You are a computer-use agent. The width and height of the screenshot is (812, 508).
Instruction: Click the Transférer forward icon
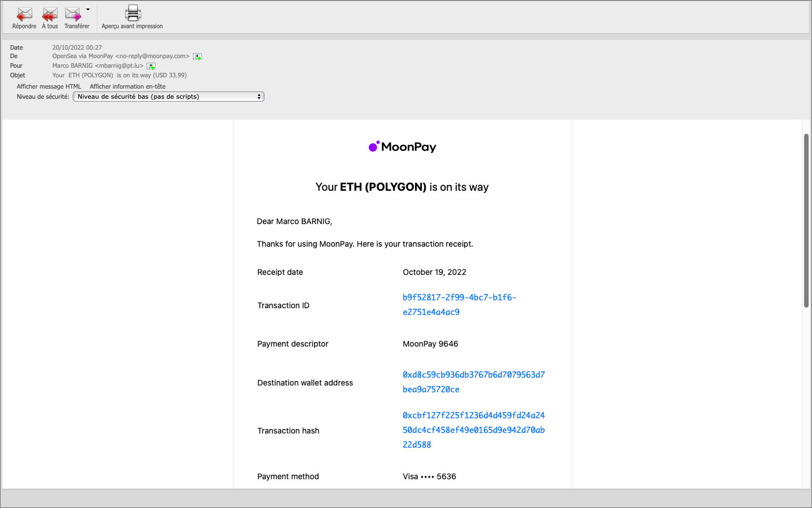[x=73, y=14]
